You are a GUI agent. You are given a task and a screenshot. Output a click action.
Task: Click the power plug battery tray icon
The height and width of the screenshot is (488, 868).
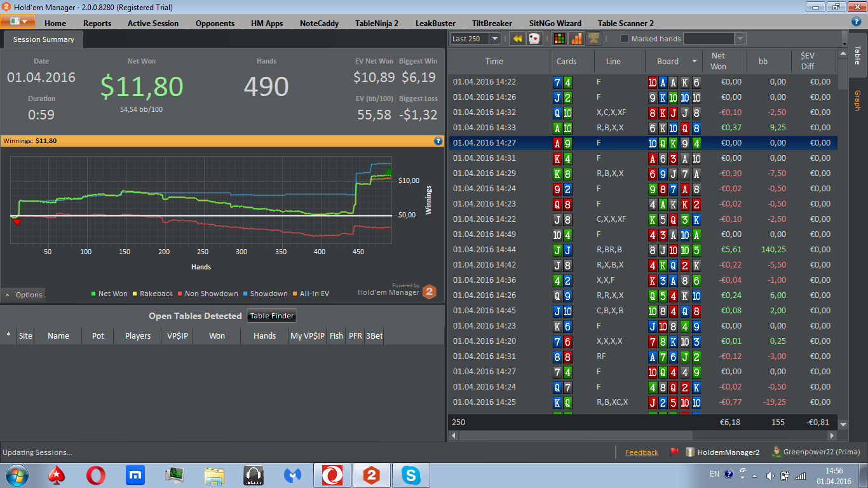point(785,475)
